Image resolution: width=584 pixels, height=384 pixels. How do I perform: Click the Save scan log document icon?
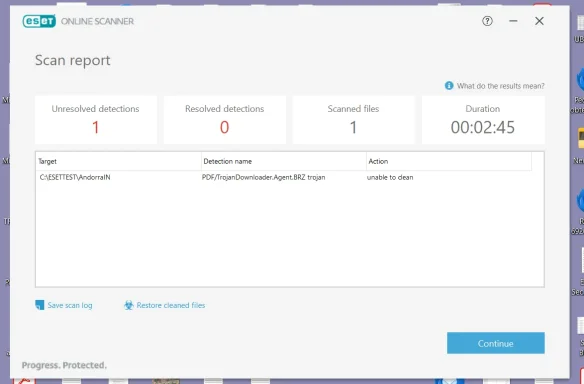(x=39, y=305)
